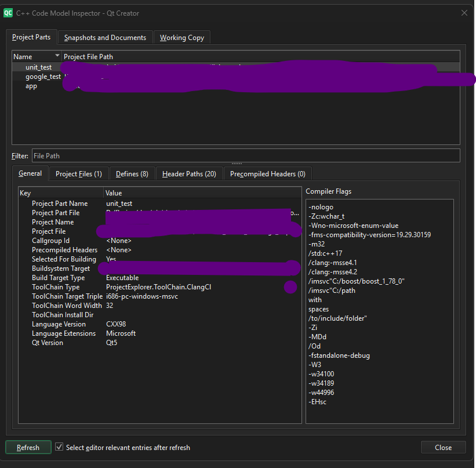The height and width of the screenshot is (468, 476).
Task: Click the -Zc:wchar_t compiler flag
Action: (326, 216)
